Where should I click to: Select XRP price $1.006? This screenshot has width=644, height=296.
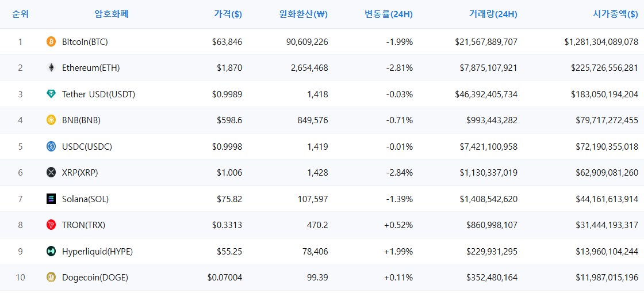click(229, 173)
